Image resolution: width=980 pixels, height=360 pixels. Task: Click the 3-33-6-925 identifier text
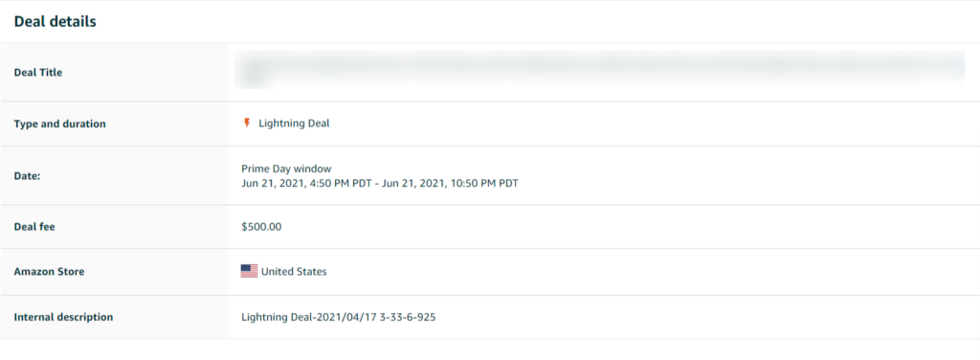[408, 317]
